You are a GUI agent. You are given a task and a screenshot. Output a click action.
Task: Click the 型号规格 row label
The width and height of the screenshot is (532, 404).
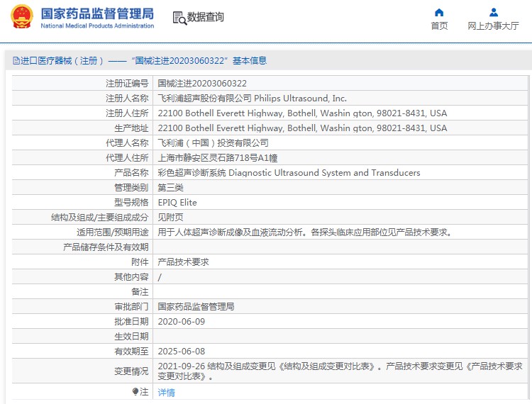[131, 203]
